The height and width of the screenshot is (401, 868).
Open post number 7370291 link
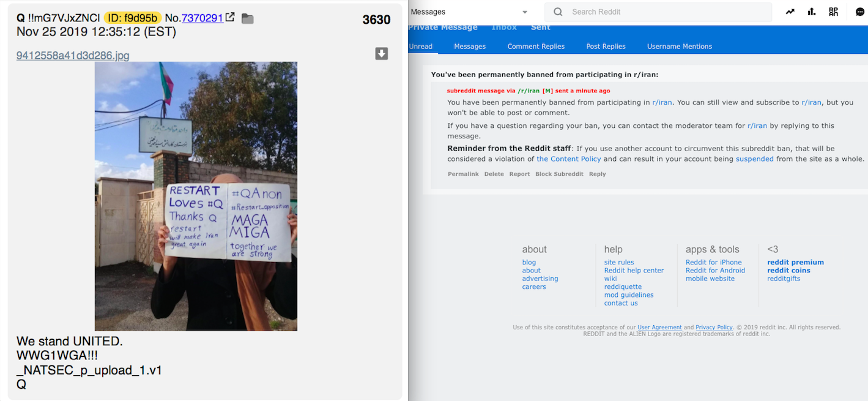[x=202, y=18]
